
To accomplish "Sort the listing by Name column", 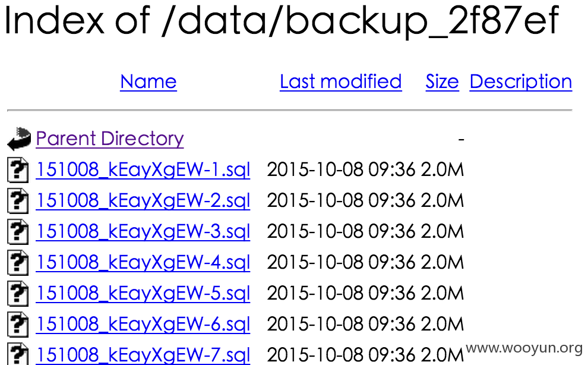I will [148, 81].
